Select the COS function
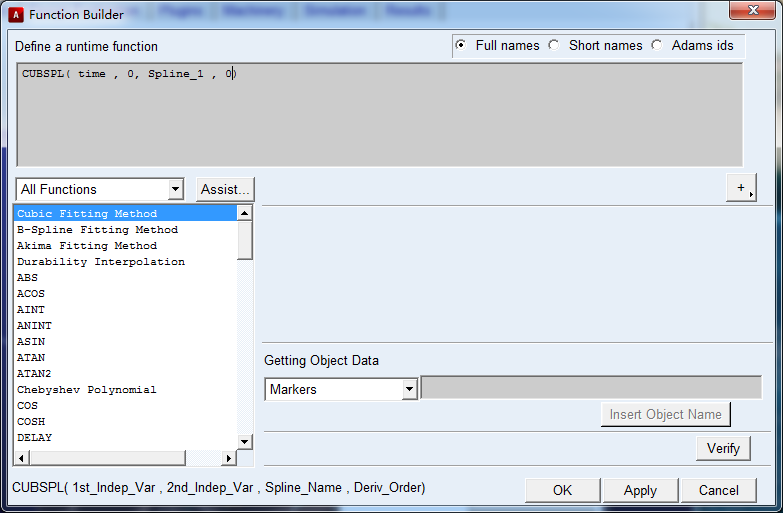The height and width of the screenshot is (513, 783). [125, 406]
